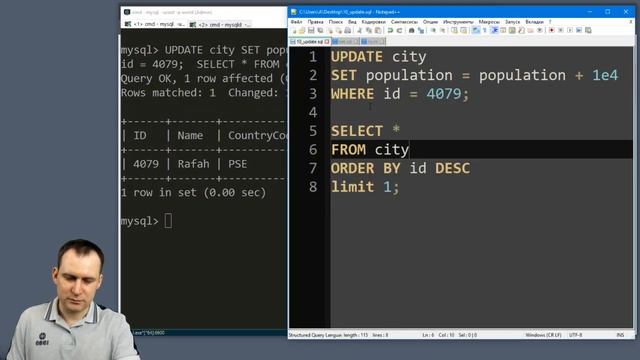640x360 pixels.
Task: Toggle Word wrap in the toolbar
Action: click(x=476, y=30)
